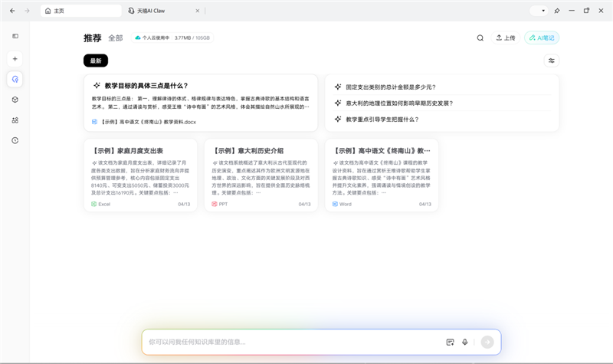Viewport: 613px width, 364px height.
Task: Click the Excel file type icon
Action: (93, 204)
